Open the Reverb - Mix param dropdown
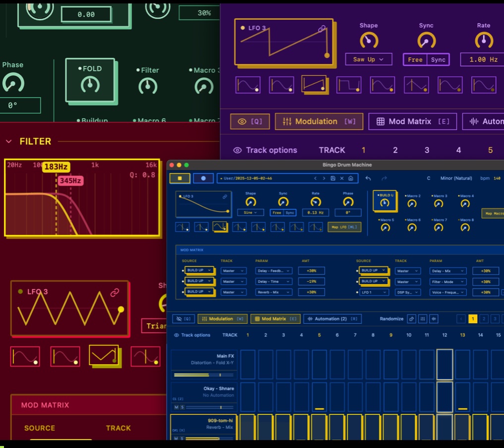The width and height of the screenshot is (504, 448). click(274, 292)
